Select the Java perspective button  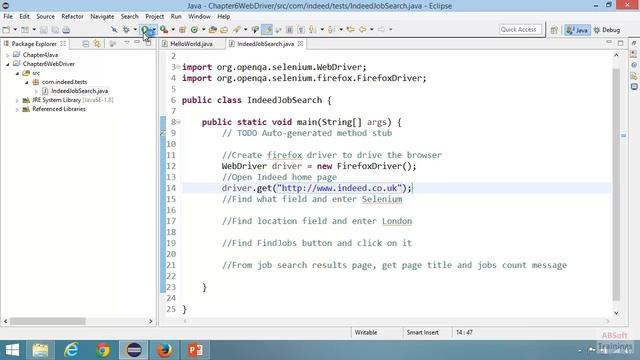click(577, 30)
